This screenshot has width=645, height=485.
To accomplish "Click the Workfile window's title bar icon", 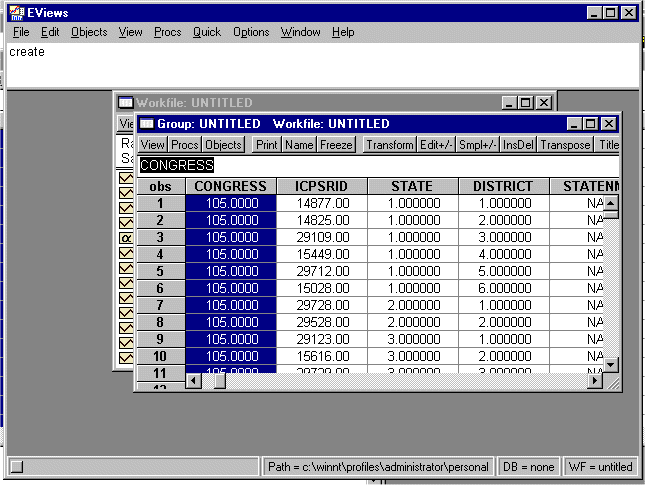I will 126,102.
